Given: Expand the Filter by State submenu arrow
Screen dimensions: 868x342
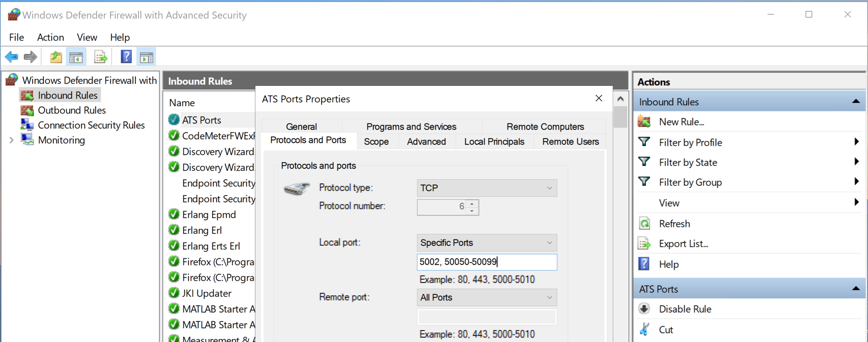Looking at the screenshot, I should 857,161.
